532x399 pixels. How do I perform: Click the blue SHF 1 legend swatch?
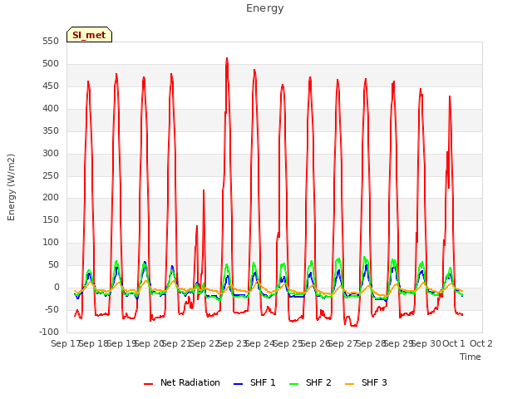click(239, 384)
